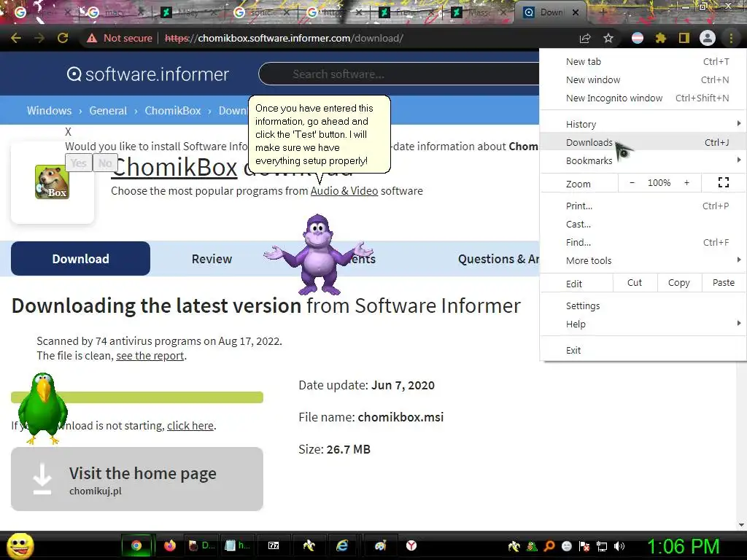747x560 pixels.
Task: Expand the History submenu arrow
Action: 738,124
